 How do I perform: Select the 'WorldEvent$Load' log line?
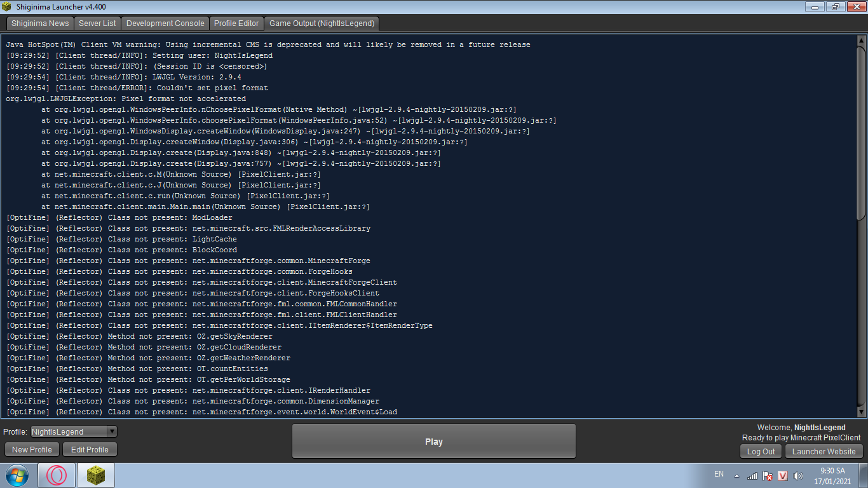201,412
